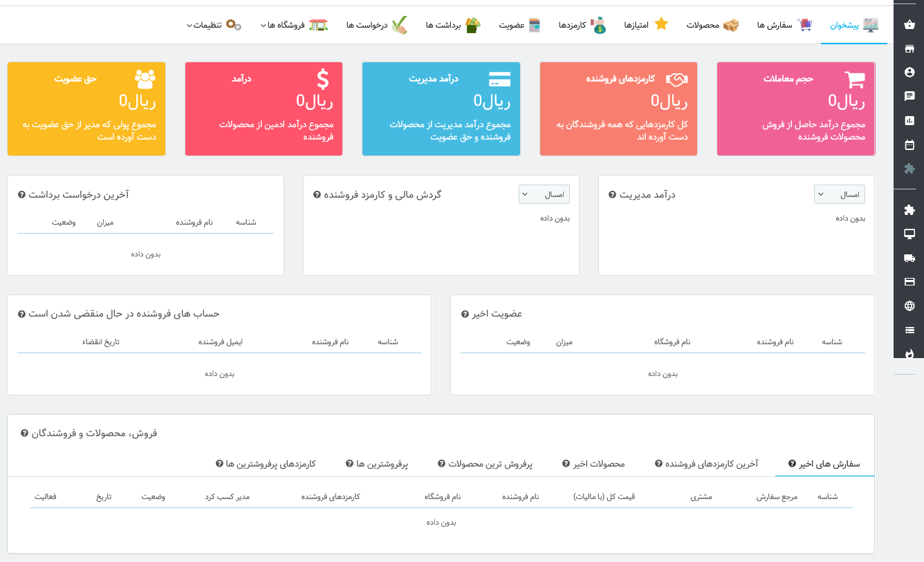The height and width of the screenshot is (562, 924).
Task: Click تاریخ column in recent orders table
Action: pyautogui.click(x=104, y=497)
